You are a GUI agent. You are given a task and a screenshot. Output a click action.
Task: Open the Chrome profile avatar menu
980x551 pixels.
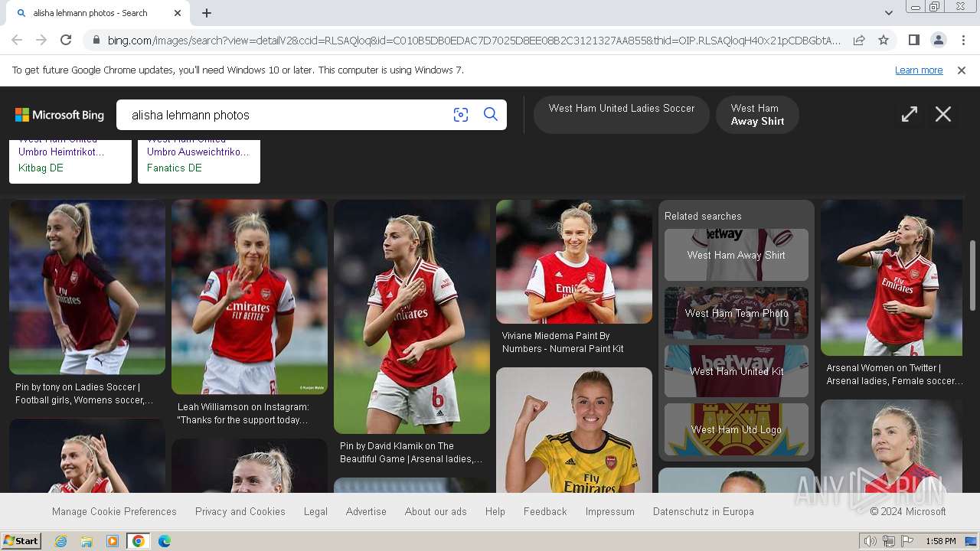pos(938,40)
